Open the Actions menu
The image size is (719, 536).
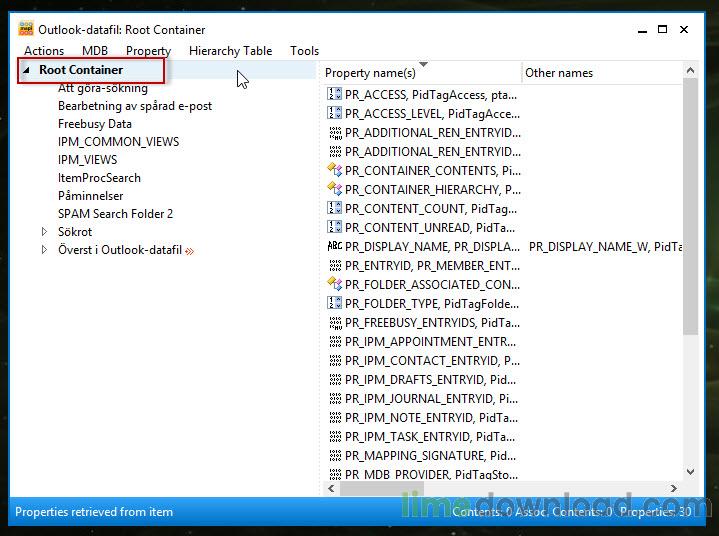tap(44, 50)
